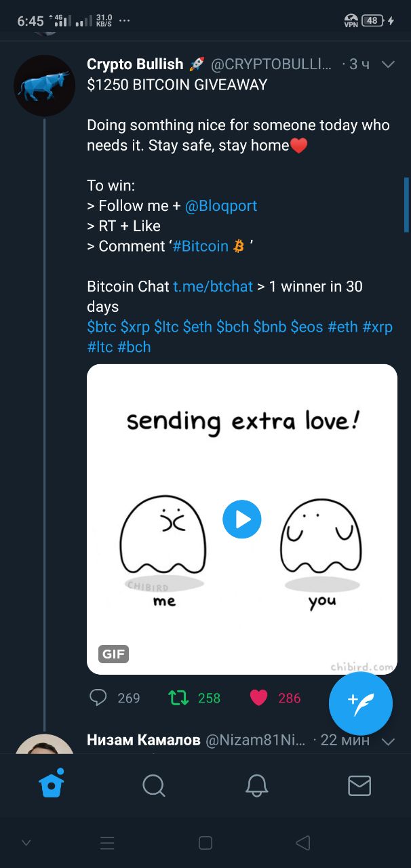Open the Notifications bell icon

pos(256,785)
